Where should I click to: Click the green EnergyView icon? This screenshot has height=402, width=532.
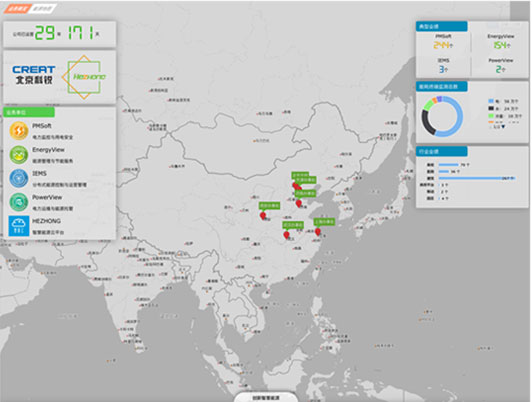pyautogui.click(x=19, y=155)
